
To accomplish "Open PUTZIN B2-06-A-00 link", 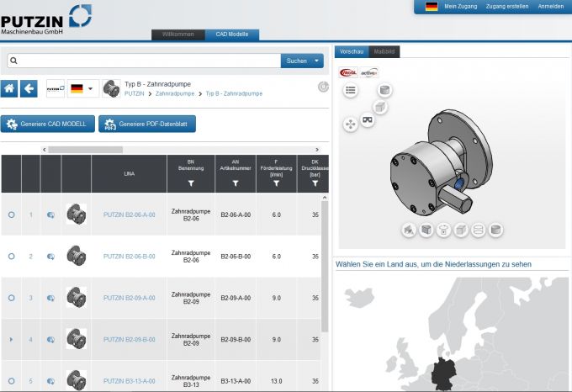I will click(129, 215).
